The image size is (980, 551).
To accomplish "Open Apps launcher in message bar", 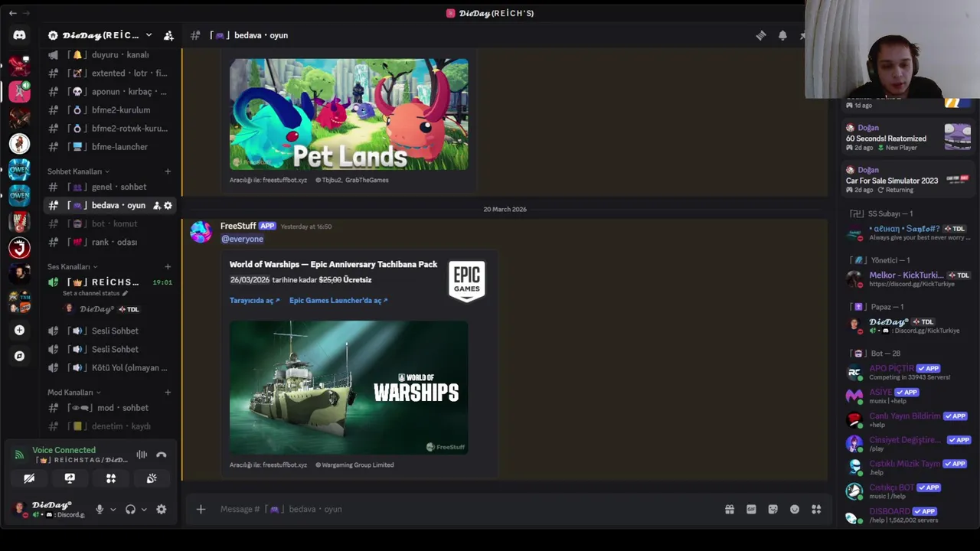I will (x=816, y=509).
